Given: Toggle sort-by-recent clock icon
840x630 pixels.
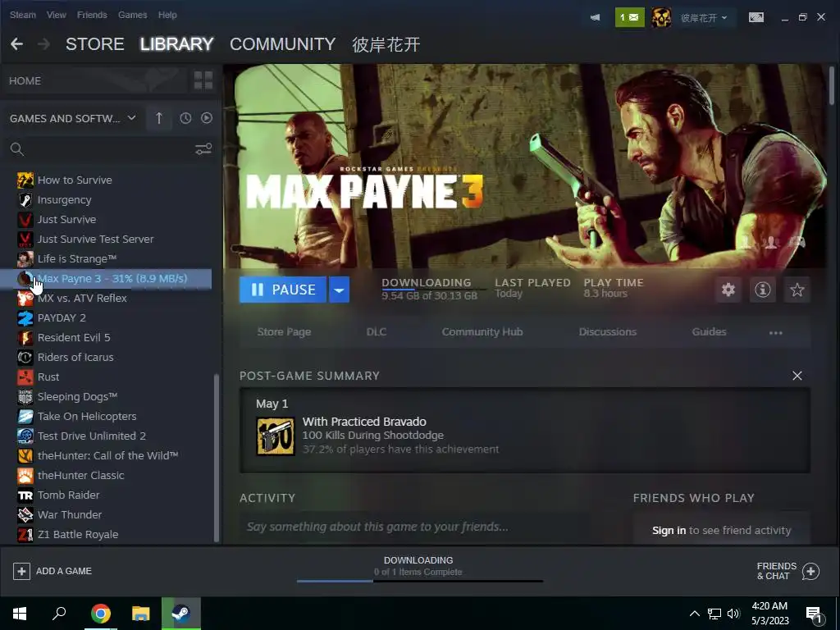Looking at the screenshot, I should 185,118.
